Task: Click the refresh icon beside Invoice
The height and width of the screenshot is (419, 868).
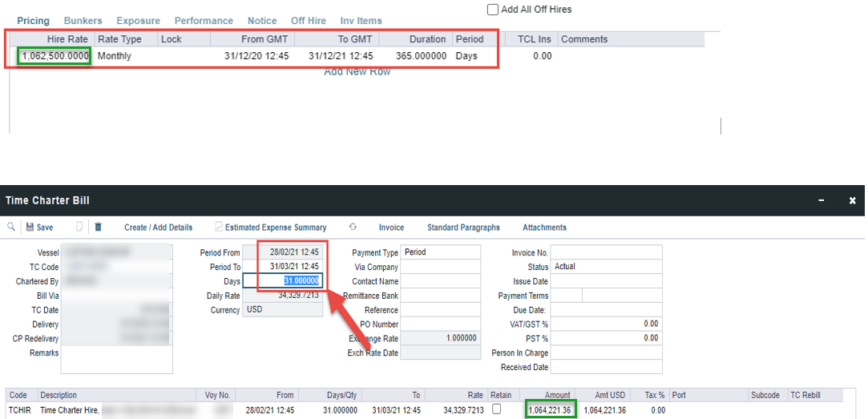Action: 353,228
